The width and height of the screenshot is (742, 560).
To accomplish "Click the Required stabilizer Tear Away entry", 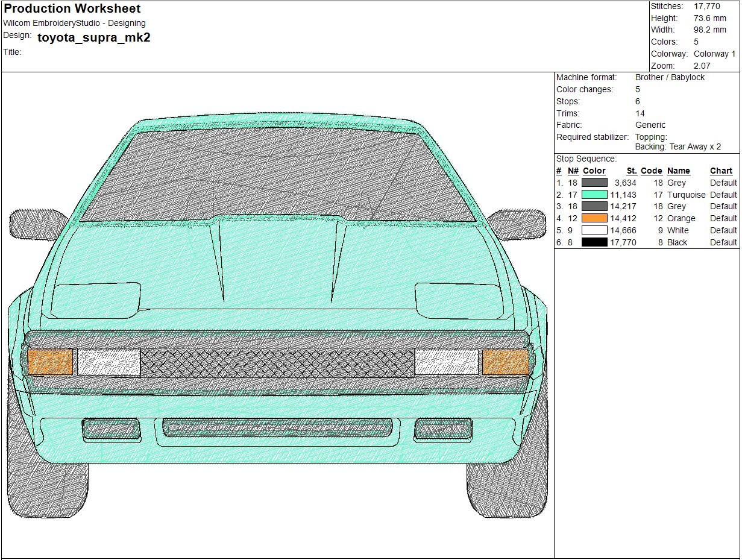I will (679, 146).
